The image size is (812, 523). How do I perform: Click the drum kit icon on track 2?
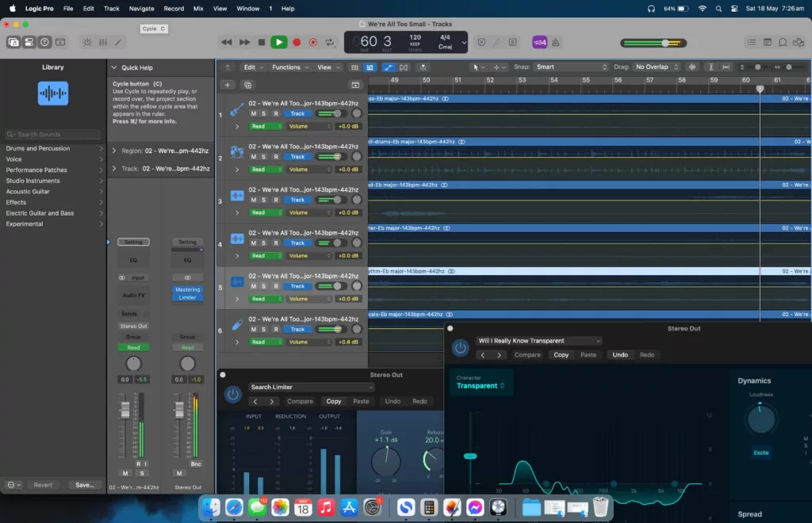point(236,152)
